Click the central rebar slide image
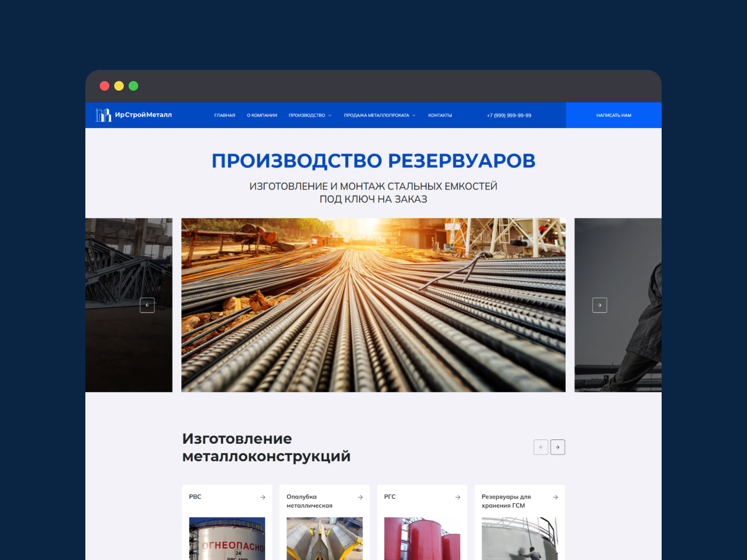 373,305
